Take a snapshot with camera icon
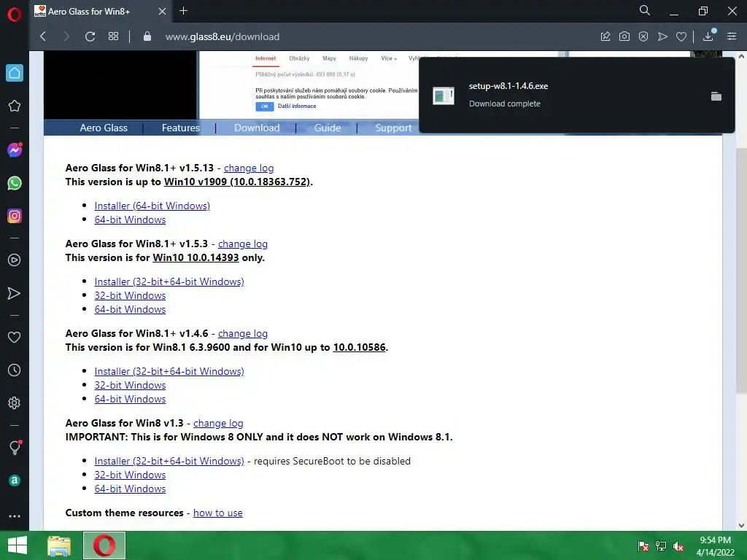The height and width of the screenshot is (560, 747). [x=624, y=36]
